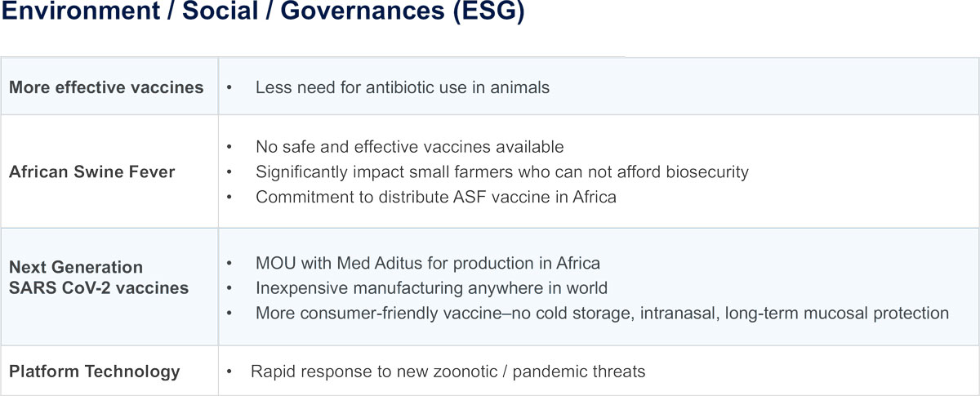Click the small farmers biosecurity bullet line
The height and width of the screenshot is (396, 980).
502,172
